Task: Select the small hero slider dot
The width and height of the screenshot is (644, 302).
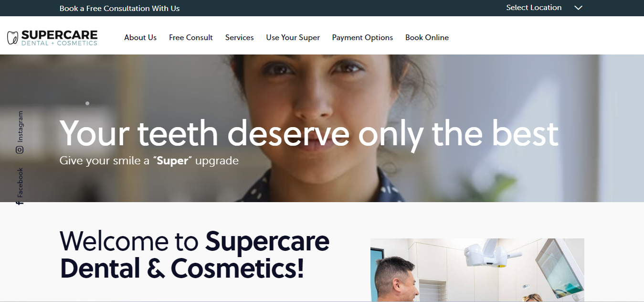Action: (x=87, y=103)
